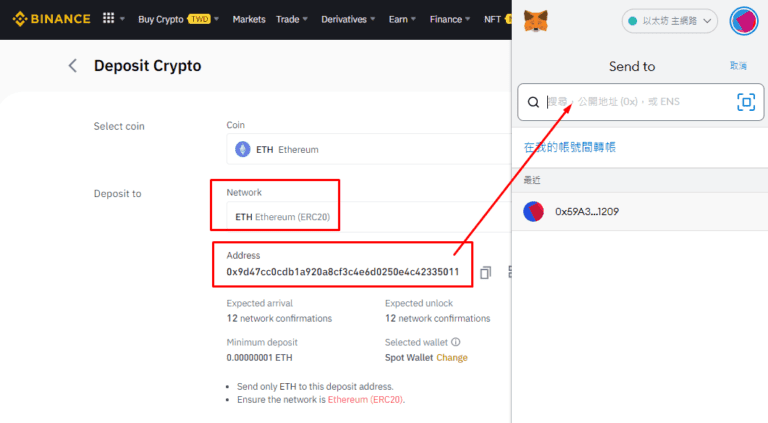
Task: Open the apps grid menu icon
Action: click(108, 19)
